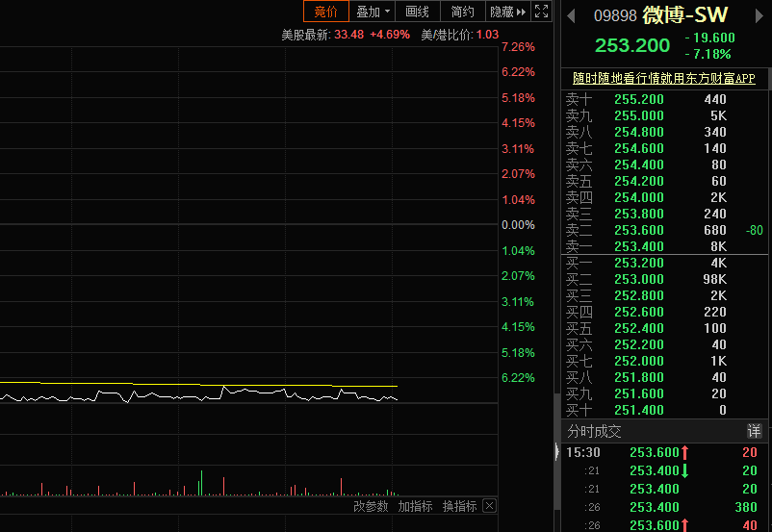Screen dimensions: 772x532
Task: Click the -80 change beside 卖二
Action: click(755, 230)
